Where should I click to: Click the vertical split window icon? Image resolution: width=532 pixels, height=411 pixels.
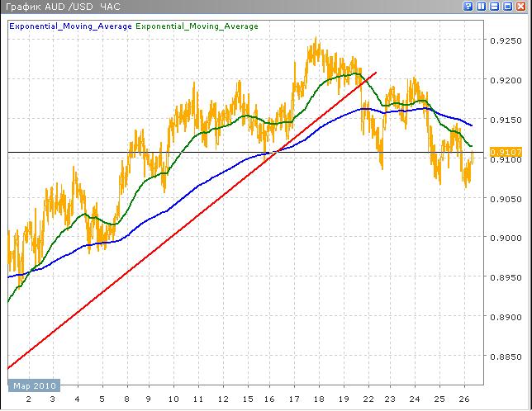(x=482, y=7)
